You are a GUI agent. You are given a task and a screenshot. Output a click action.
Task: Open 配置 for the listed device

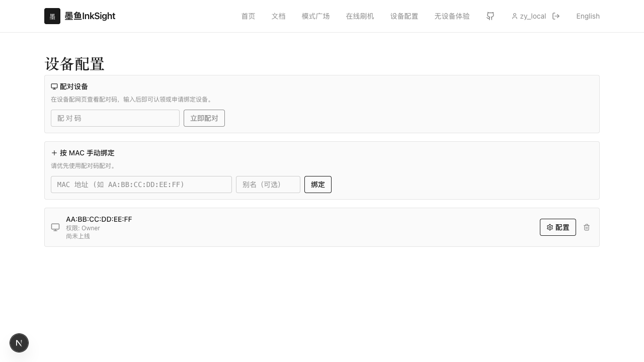tap(557, 227)
